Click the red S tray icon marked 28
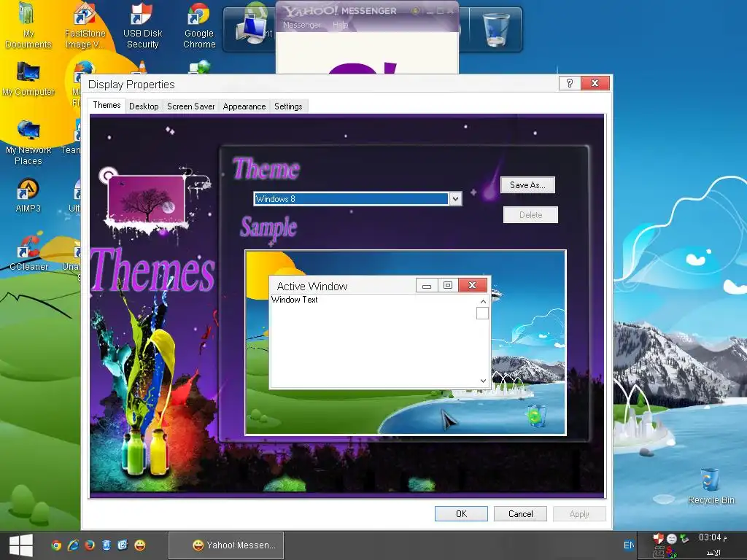Viewport: 747px width, 560px height. [x=671, y=553]
